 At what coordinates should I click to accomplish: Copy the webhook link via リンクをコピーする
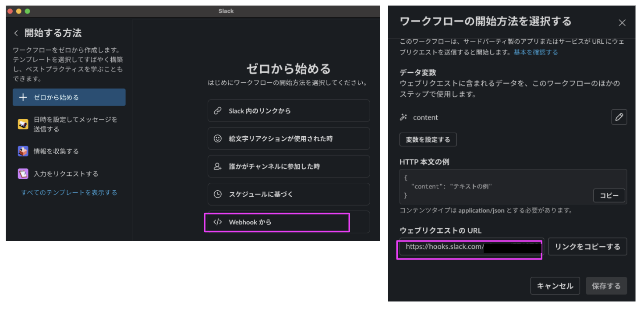pyautogui.click(x=587, y=246)
